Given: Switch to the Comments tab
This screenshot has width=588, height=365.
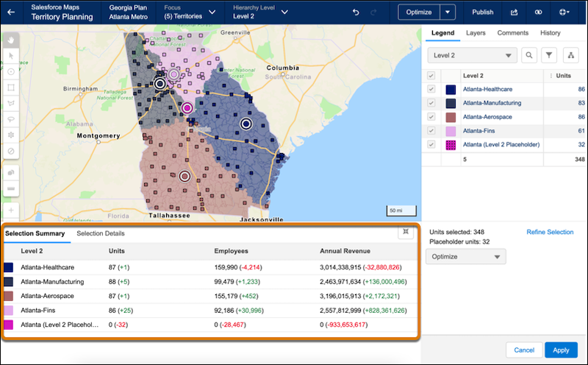Looking at the screenshot, I should click(x=512, y=32).
